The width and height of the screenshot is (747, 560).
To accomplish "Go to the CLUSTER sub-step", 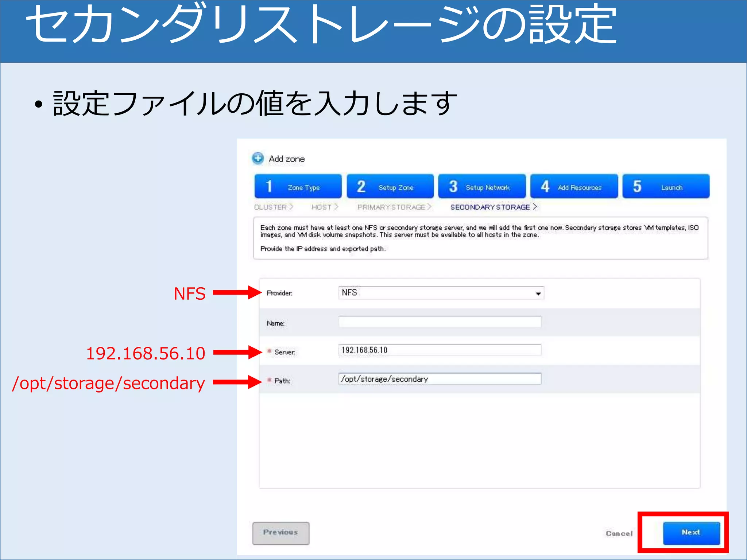I will pos(274,207).
